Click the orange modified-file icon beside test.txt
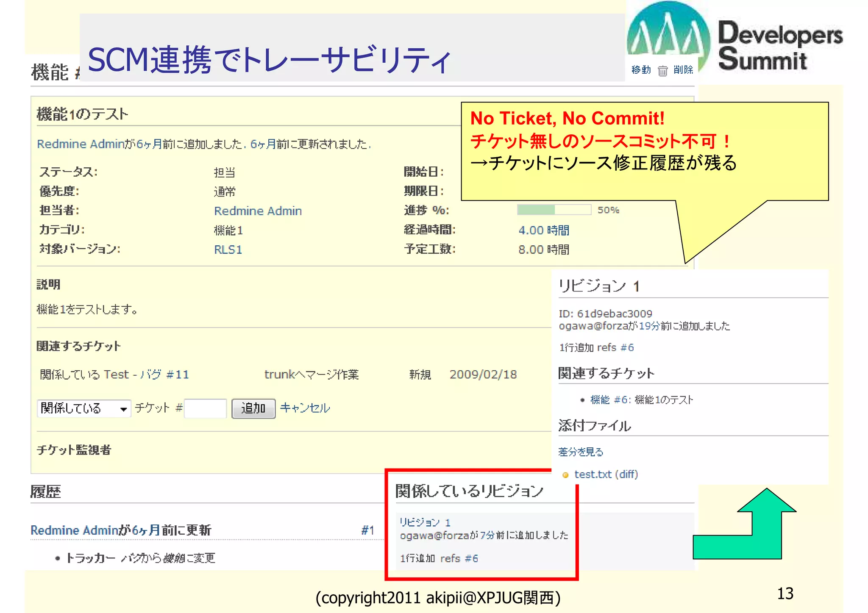The image size is (868, 613). pyautogui.click(x=565, y=475)
